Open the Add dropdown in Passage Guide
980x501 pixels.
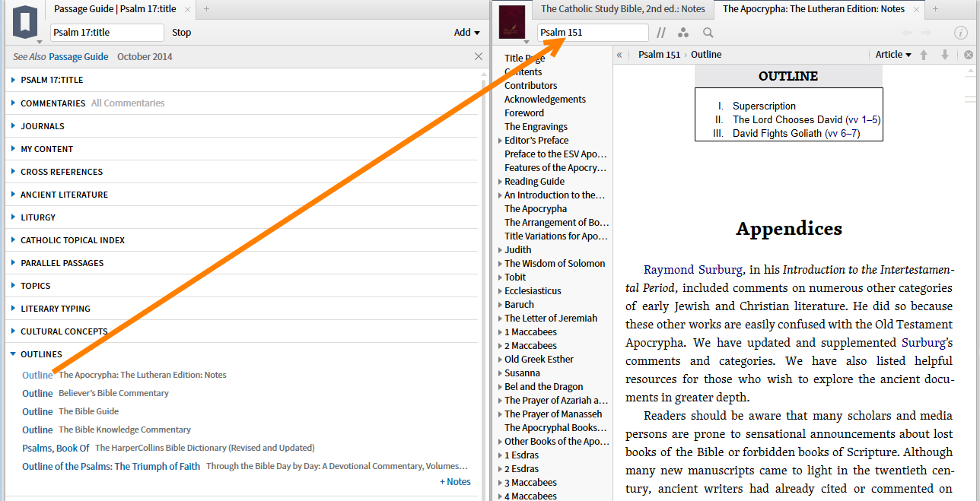coord(467,33)
